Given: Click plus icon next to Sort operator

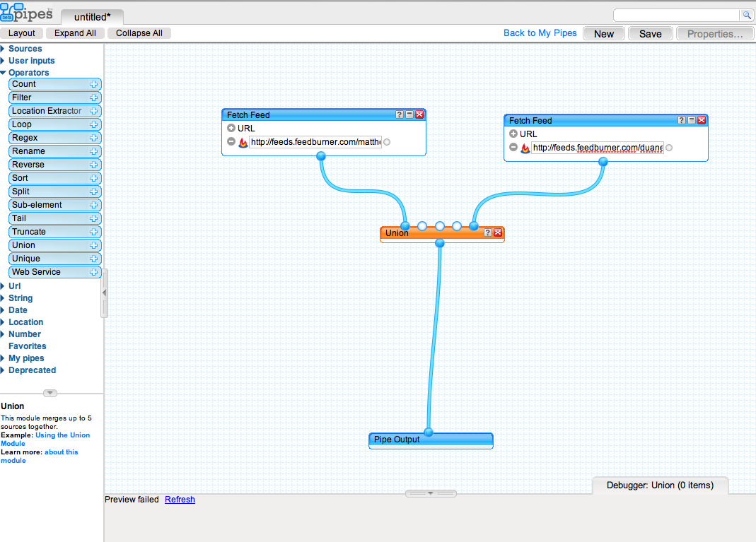Looking at the screenshot, I should pyautogui.click(x=93, y=178).
